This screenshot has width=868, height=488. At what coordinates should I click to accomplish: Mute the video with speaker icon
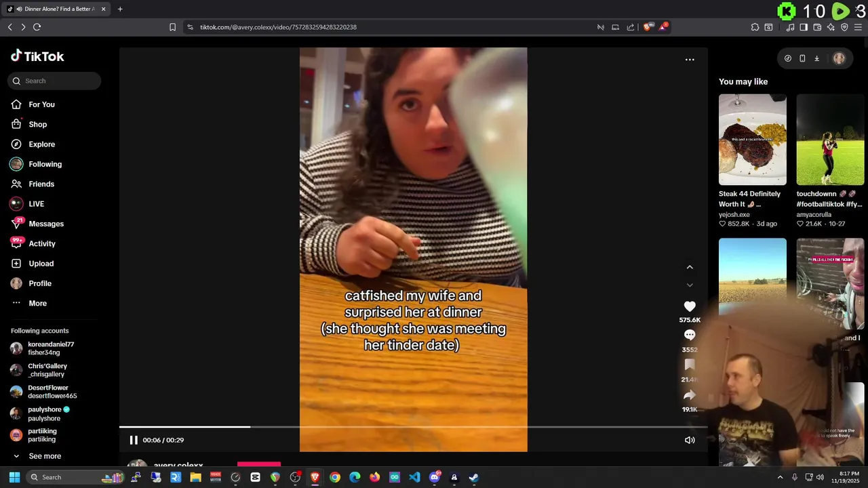coord(690,440)
